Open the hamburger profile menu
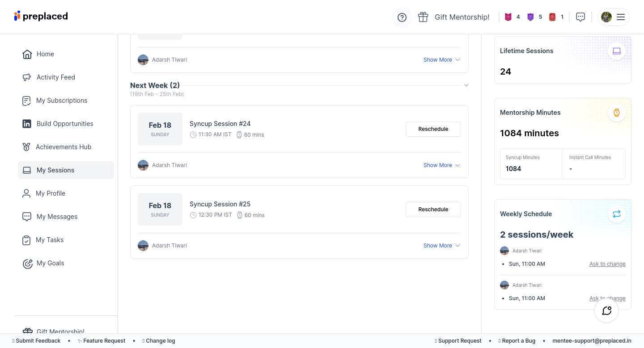The height and width of the screenshot is (348, 644). 620,17
